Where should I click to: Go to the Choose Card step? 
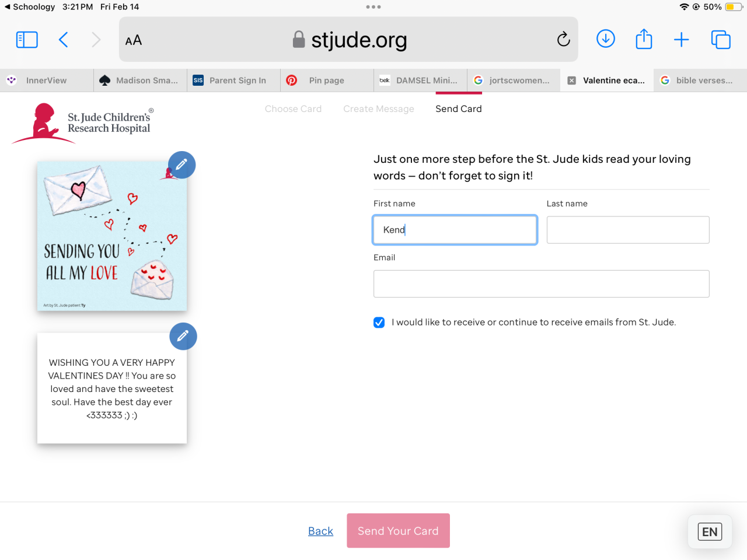pos(293,109)
